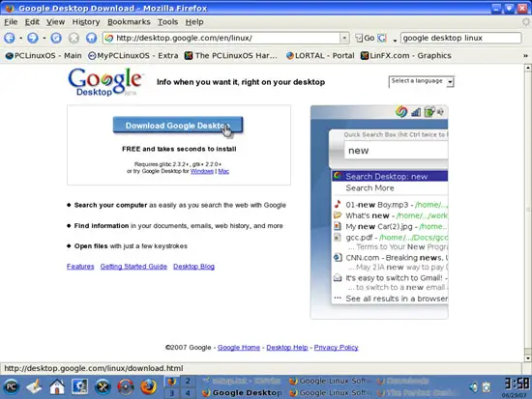Image resolution: width=532 pixels, height=399 pixels.
Task: Click the Firefox Back navigation button
Action: click(10, 38)
